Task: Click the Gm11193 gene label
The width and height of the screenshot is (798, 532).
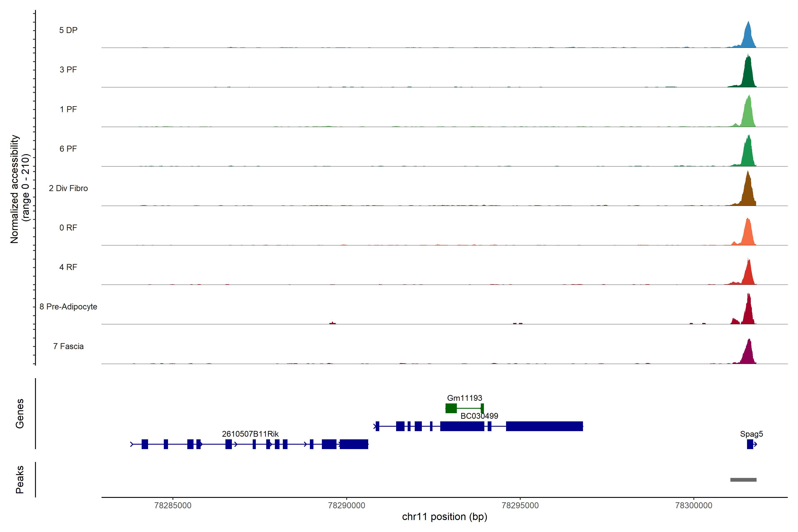Action: click(464, 398)
